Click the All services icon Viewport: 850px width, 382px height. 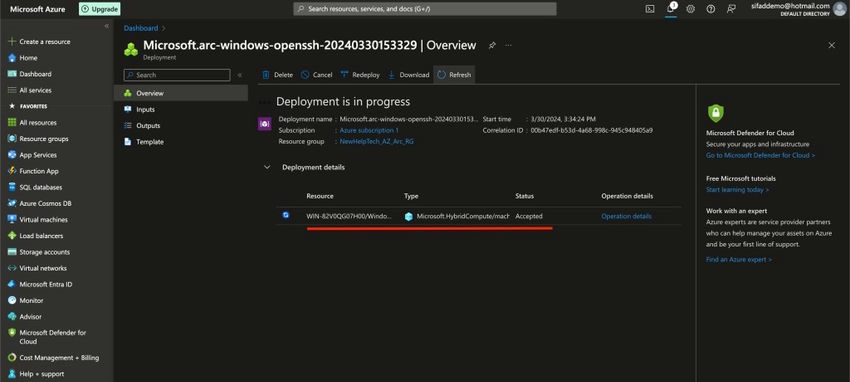pos(12,90)
